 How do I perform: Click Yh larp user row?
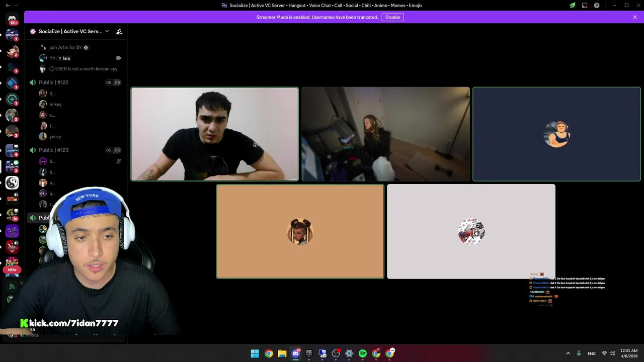(x=80, y=58)
